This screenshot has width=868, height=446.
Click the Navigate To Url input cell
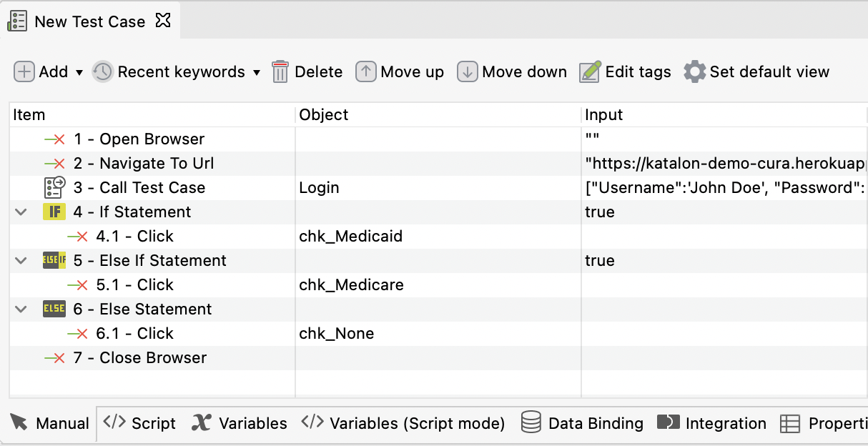[722, 164]
